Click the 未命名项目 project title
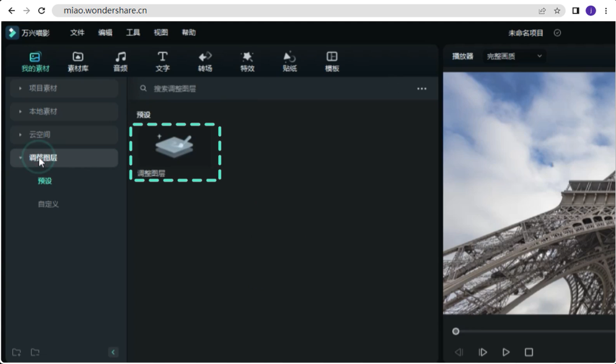This screenshot has height=364, width=616. [526, 33]
